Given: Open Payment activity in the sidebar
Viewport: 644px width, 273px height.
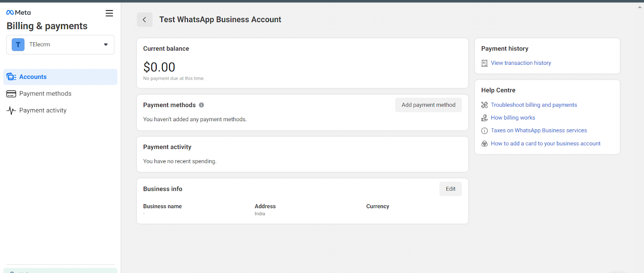Looking at the screenshot, I should coord(60,110).
